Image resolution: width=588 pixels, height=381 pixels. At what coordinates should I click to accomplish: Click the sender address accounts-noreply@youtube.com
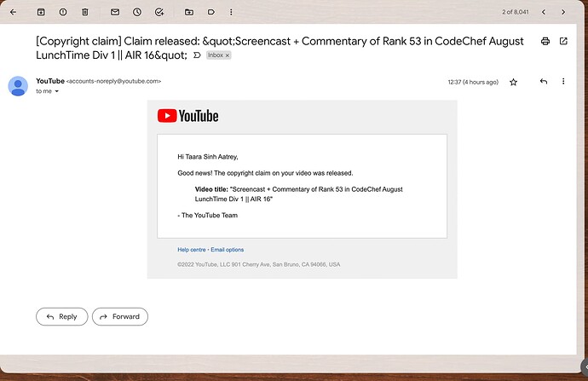point(113,81)
